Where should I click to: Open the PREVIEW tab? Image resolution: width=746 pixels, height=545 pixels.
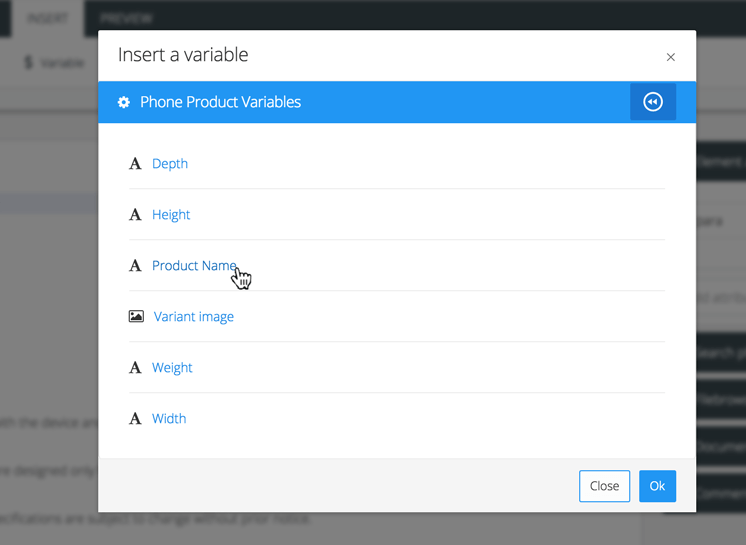click(127, 18)
